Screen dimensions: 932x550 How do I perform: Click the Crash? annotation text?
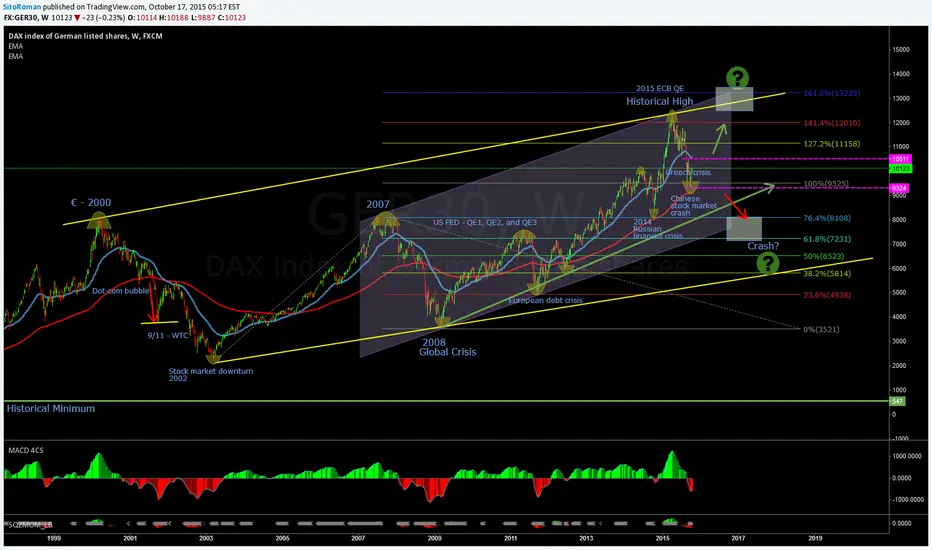click(x=763, y=246)
